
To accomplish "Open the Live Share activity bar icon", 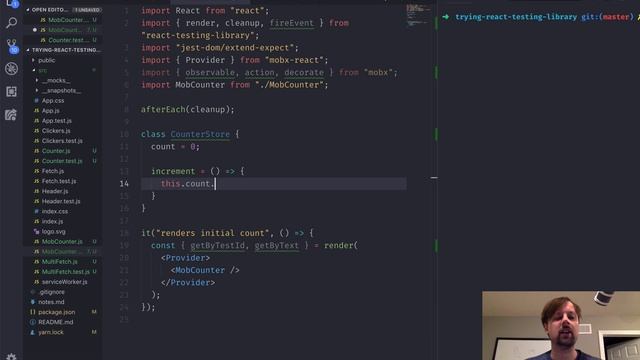I will click(x=11, y=115).
